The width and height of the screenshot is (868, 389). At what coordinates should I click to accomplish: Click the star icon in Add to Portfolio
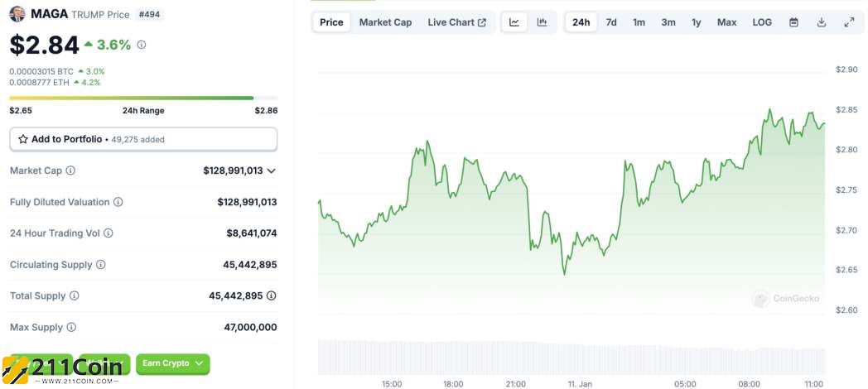click(x=23, y=139)
